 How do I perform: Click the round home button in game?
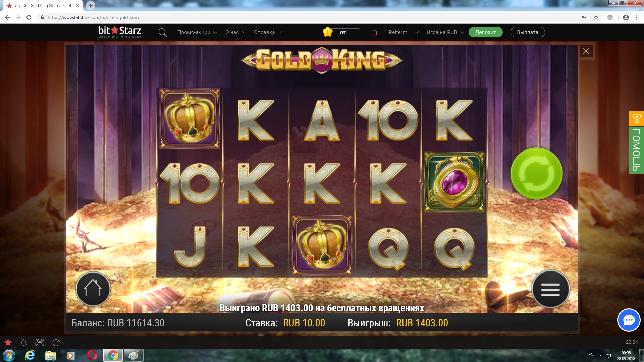point(93,289)
